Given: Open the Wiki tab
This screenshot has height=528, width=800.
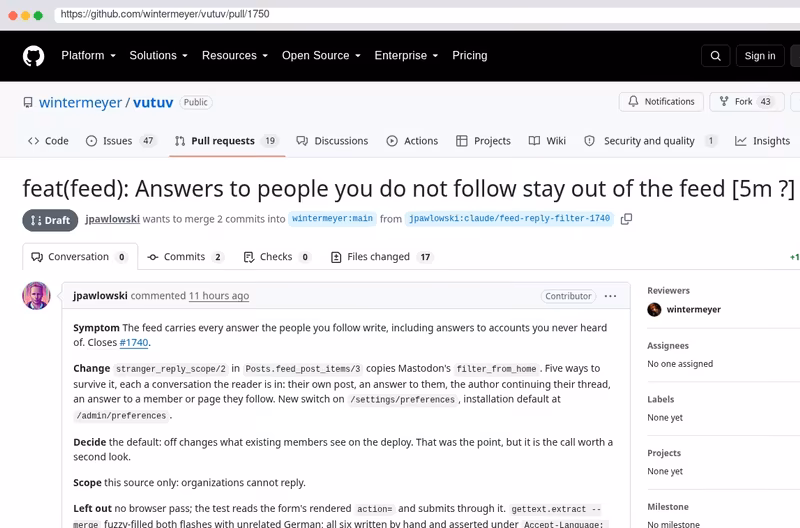Looking at the screenshot, I should 547,141.
